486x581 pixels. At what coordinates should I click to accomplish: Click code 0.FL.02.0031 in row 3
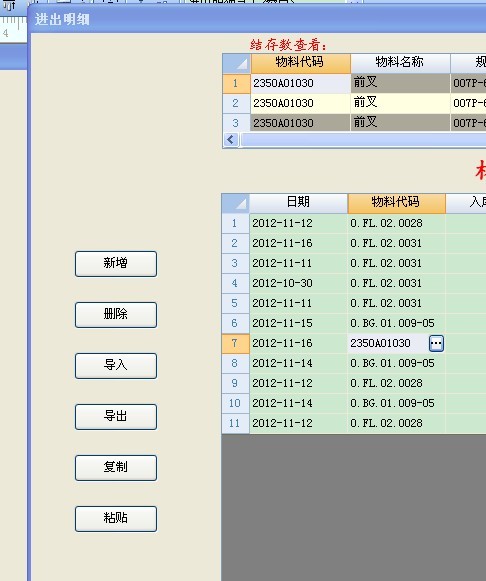[396, 263]
